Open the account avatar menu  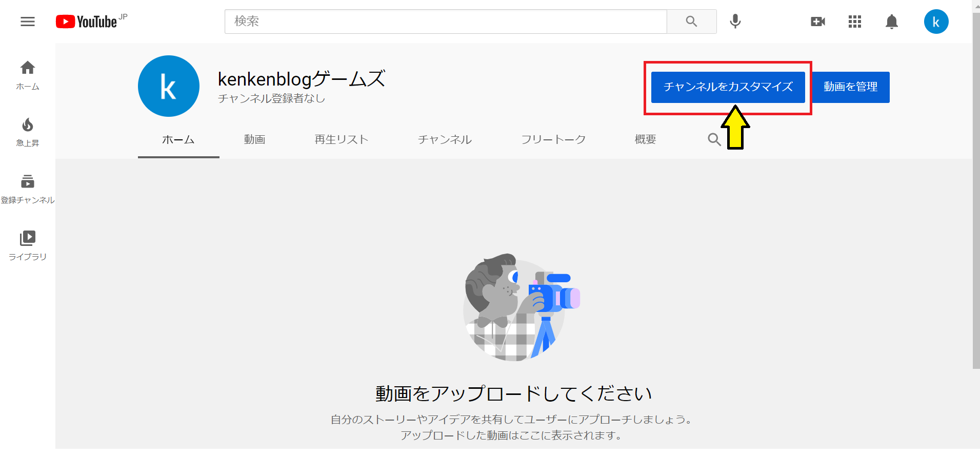coord(936,22)
